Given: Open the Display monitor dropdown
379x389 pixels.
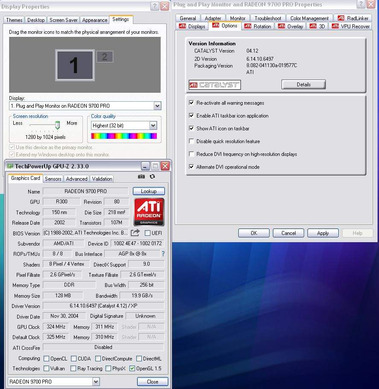Looking at the screenshot, I should [x=157, y=106].
